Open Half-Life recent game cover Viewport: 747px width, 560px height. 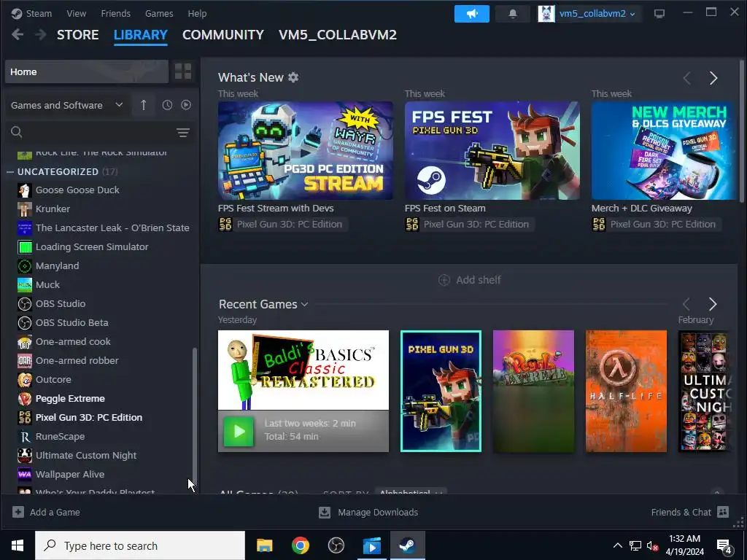point(626,391)
